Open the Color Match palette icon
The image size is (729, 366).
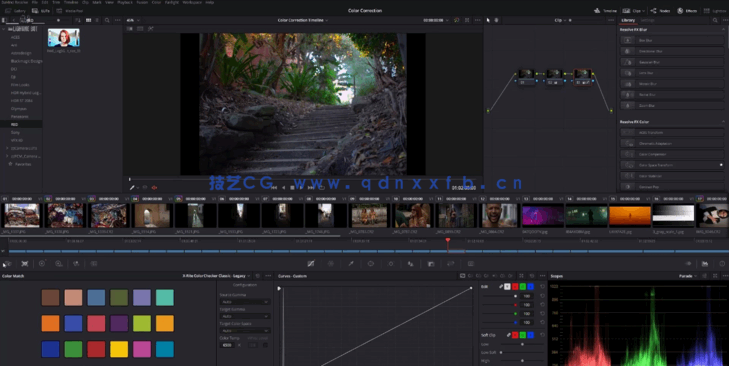pos(25,264)
